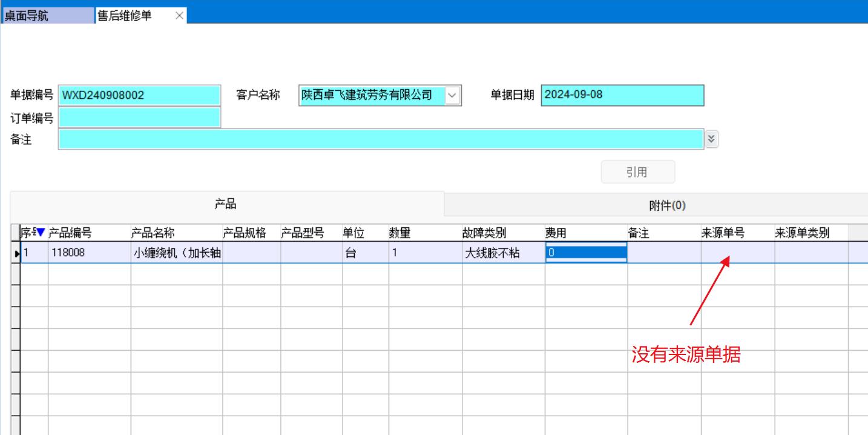Edit the 费用 cell in row 1
Screen dimensions: 868x435
coord(585,253)
